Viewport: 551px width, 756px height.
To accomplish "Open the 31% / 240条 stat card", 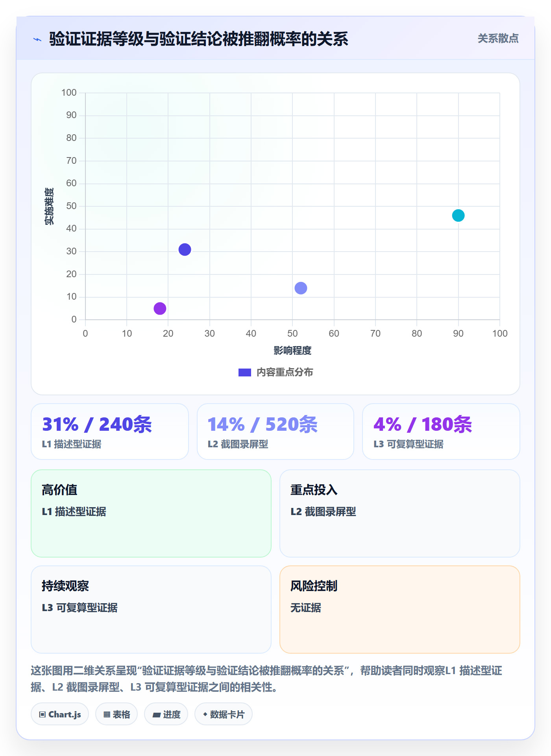I will [110, 432].
